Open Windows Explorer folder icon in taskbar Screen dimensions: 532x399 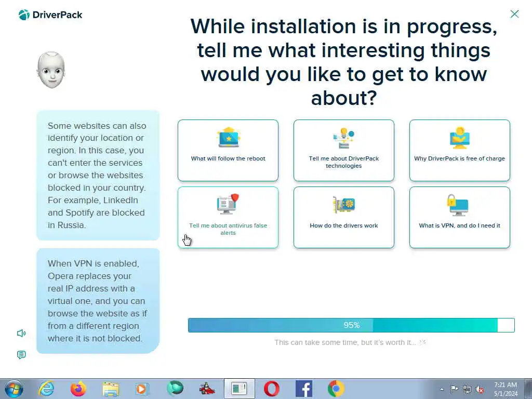click(111, 389)
